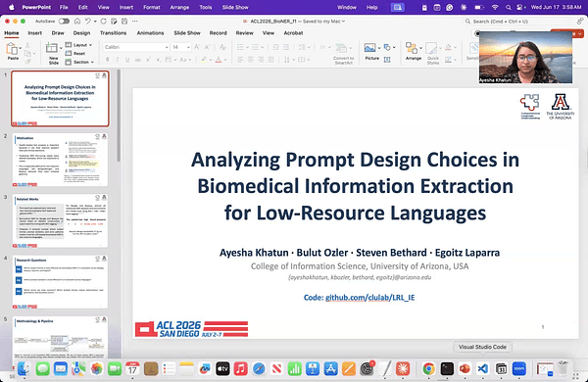Select slide 2 Motivation thumbnail
The width and height of the screenshot is (588, 382).
click(60, 160)
